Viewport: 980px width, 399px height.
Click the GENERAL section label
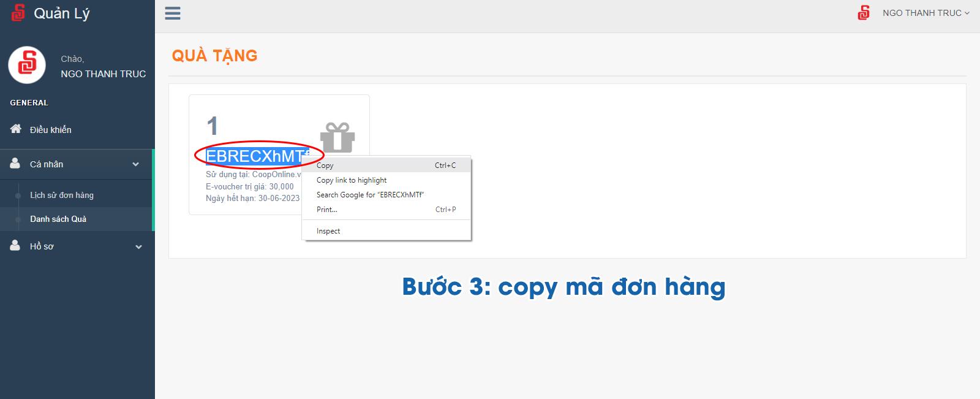click(x=29, y=102)
